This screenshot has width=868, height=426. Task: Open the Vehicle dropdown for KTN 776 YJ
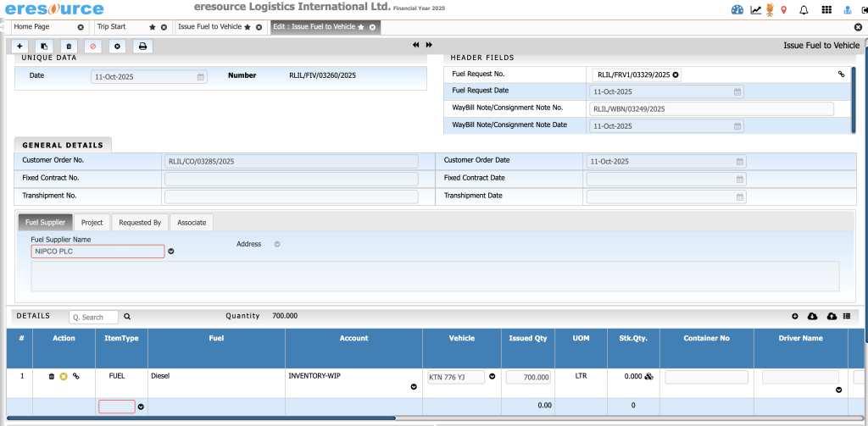pos(492,378)
